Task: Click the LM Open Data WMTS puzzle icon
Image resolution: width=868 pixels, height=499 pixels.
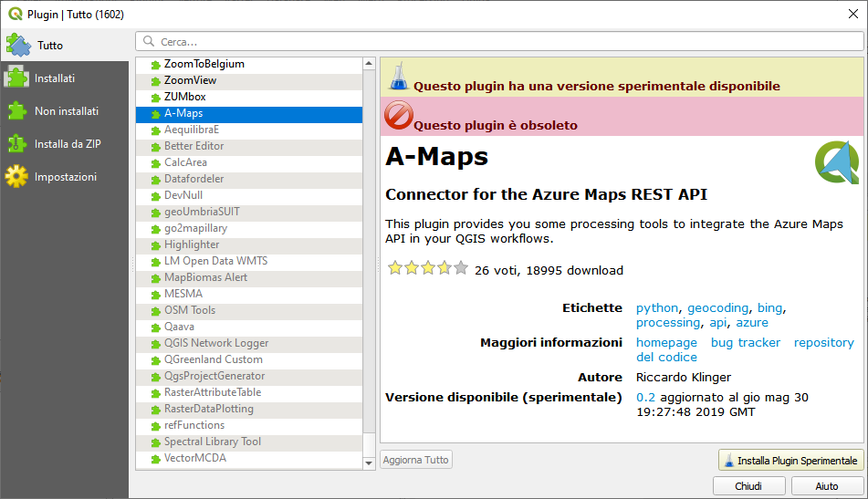Action: click(x=156, y=262)
